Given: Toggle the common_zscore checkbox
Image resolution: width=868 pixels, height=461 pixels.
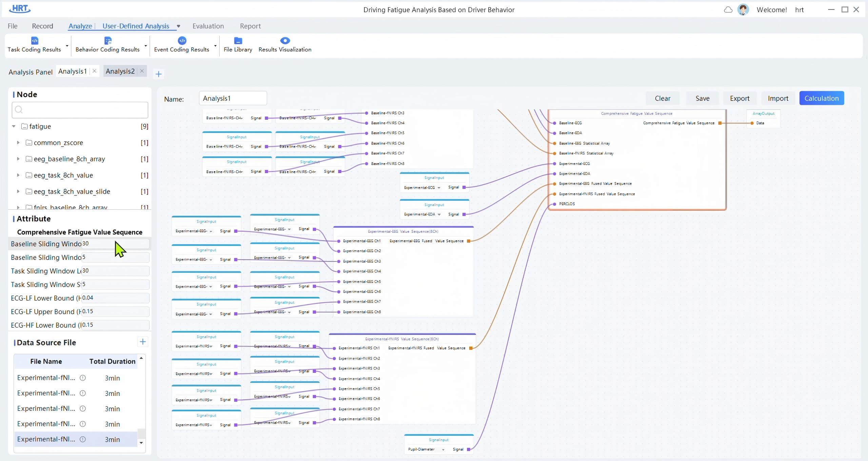Looking at the screenshot, I should pos(29,142).
